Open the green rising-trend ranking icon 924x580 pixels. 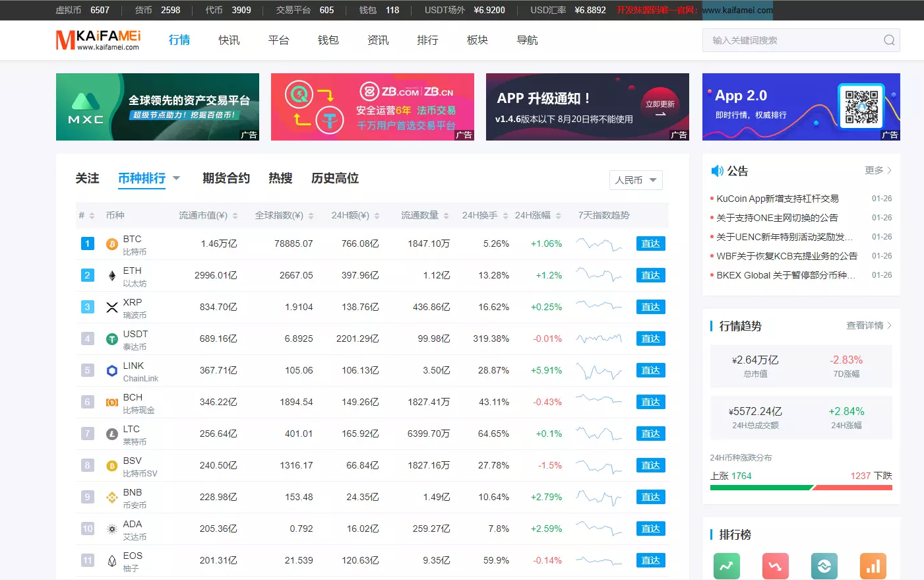[727, 566]
